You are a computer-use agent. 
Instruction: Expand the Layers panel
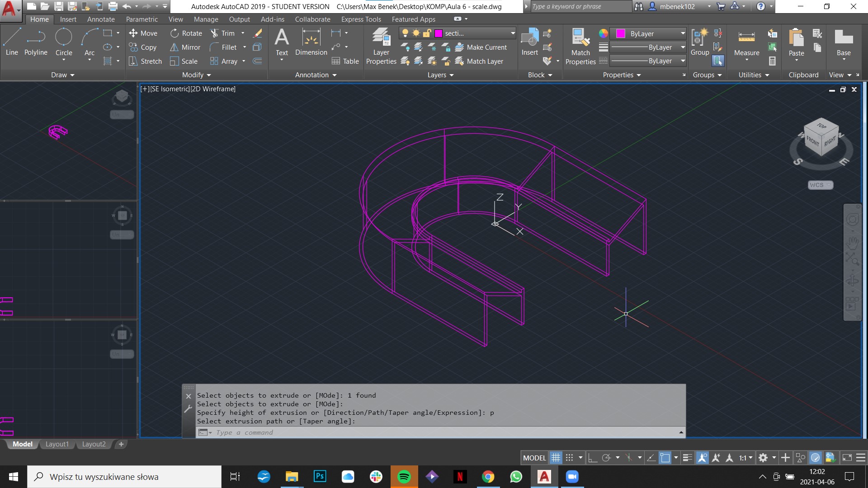(440, 75)
